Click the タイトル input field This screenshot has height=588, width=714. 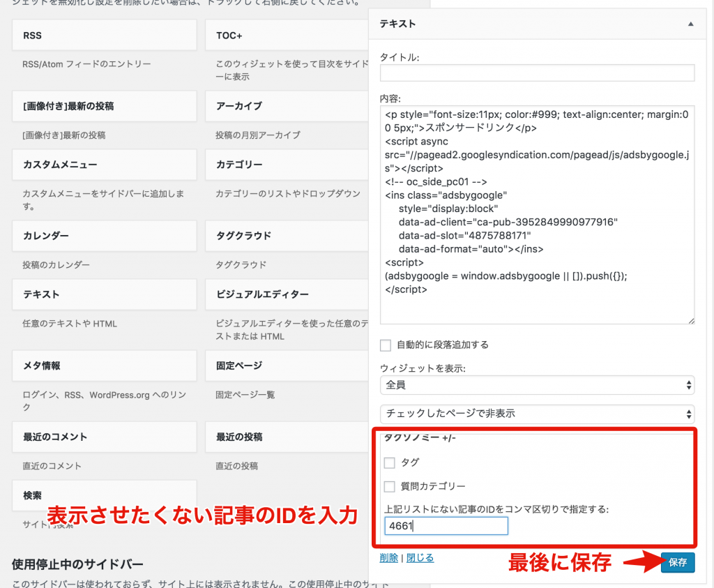[x=537, y=73]
